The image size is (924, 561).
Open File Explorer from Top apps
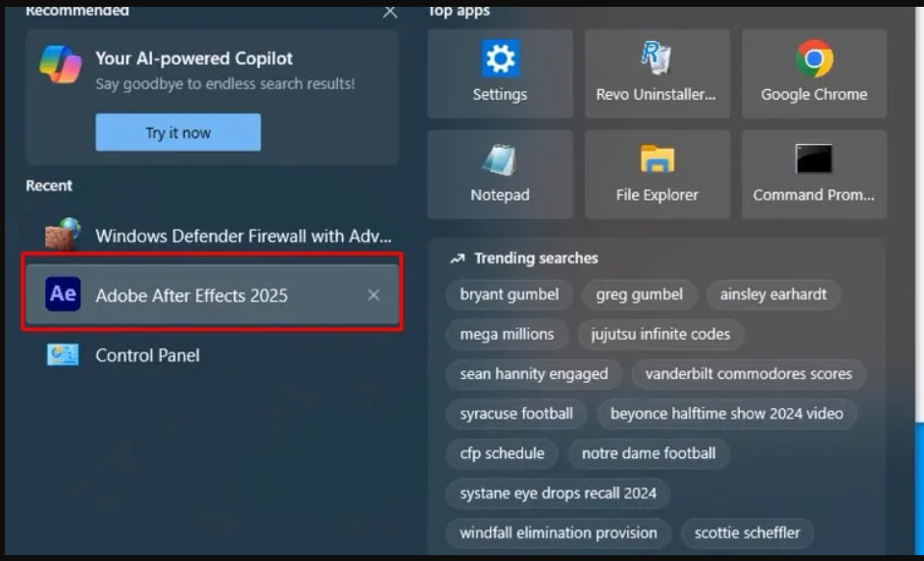tap(657, 174)
